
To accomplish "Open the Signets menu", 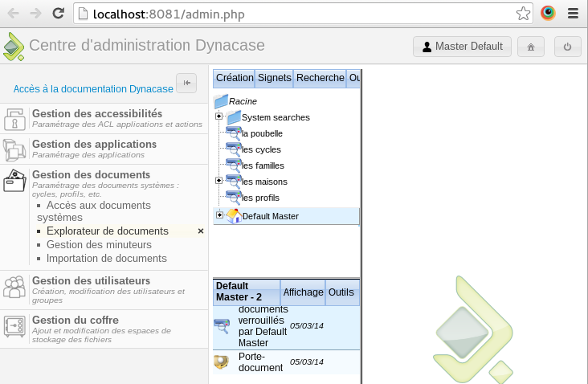I will (x=274, y=78).
